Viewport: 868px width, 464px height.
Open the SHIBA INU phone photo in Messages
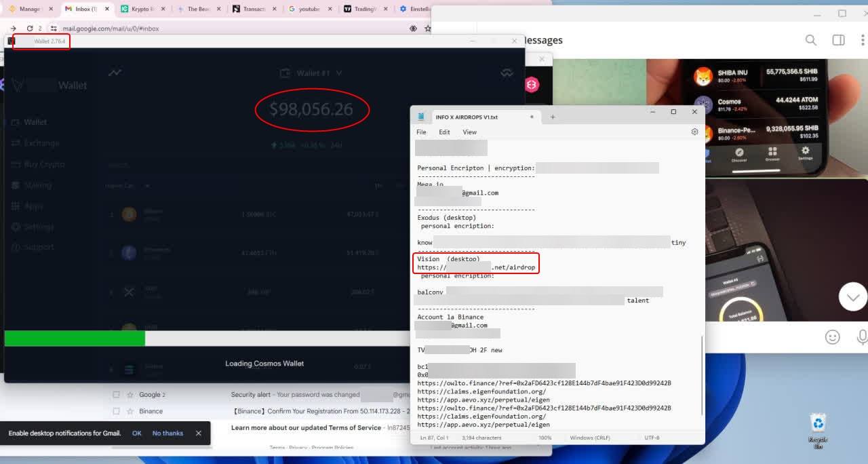757,118
